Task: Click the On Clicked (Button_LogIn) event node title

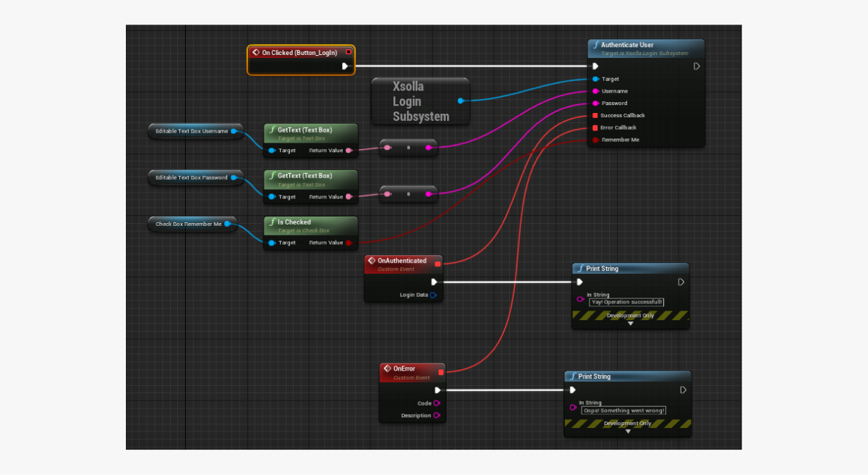Action: [x=299, y=53]
